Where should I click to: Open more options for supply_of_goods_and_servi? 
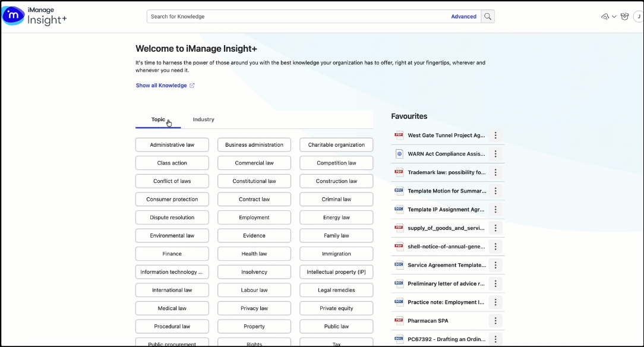click(x=495, y=228)
